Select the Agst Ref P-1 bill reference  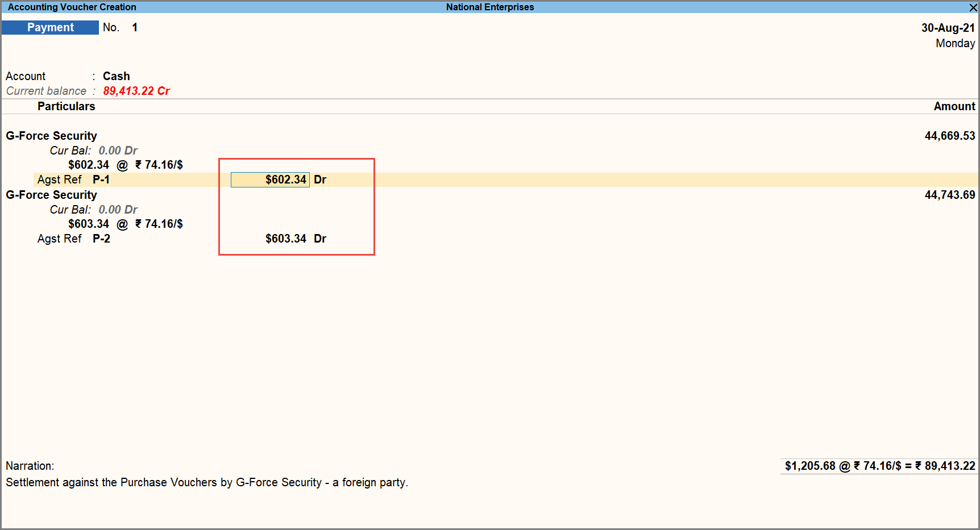click(x=73, y=180)
